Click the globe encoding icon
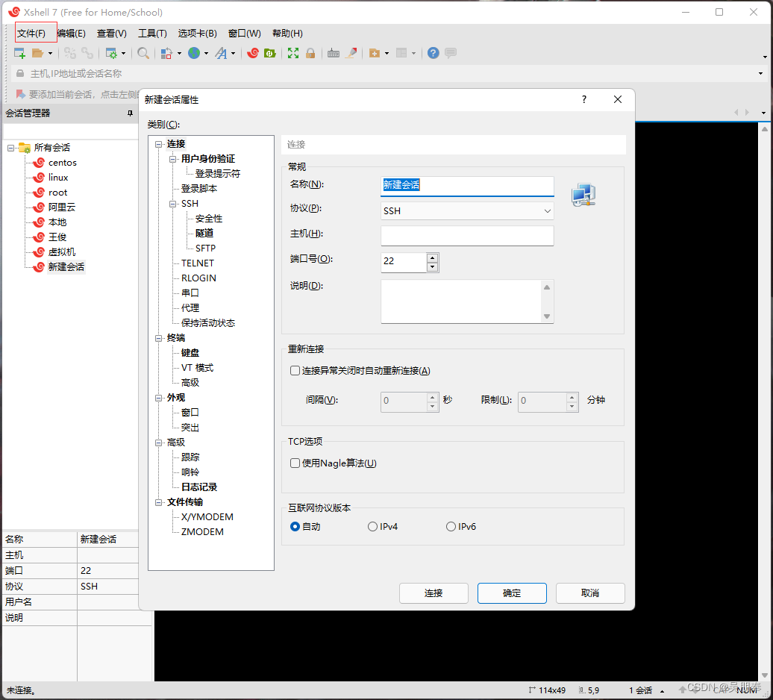The image size is (773, 700). pos(194,53)
